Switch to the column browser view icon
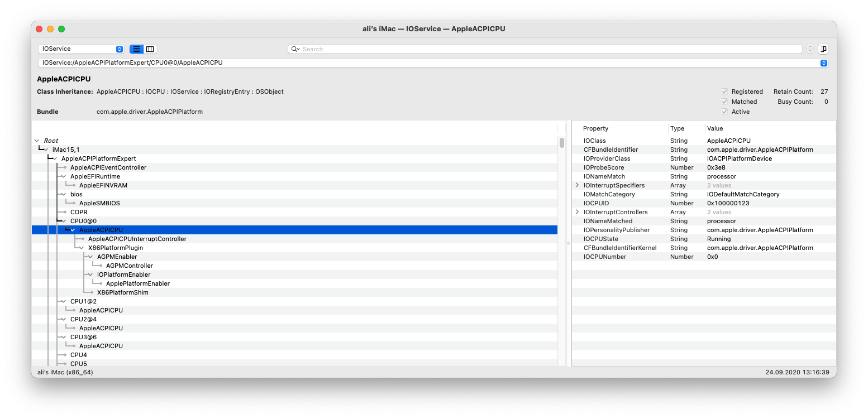The height and width of the screenshot is (419, 868). 150,49
